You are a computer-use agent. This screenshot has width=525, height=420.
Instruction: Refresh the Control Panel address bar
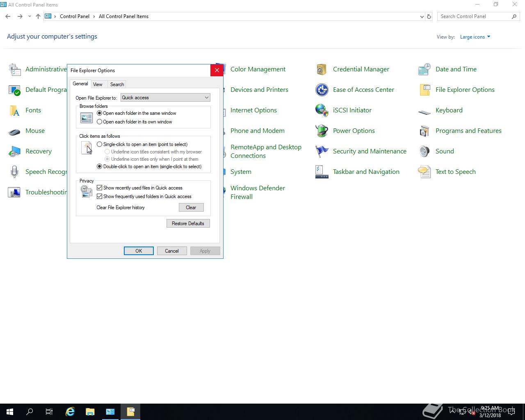pyautogui.click(x=429, y=16)
